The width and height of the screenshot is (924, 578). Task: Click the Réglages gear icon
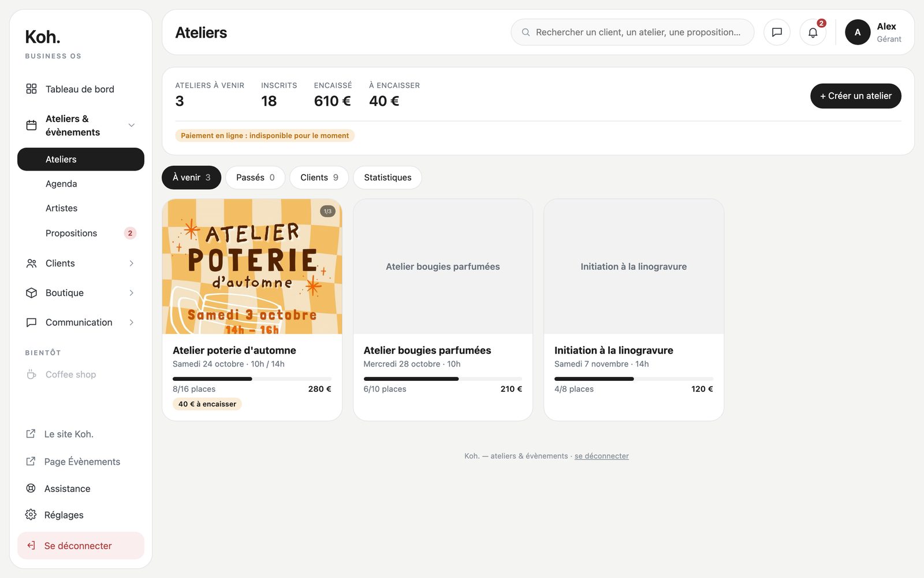coord(31,515)
